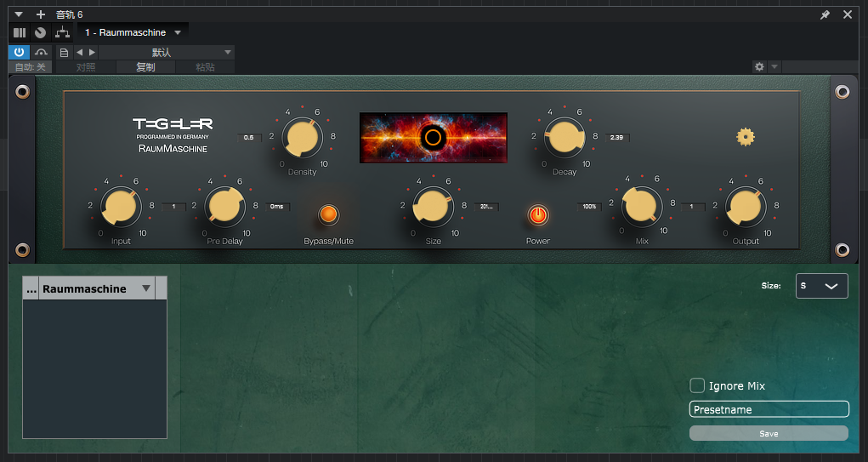Open the preset file document icon
The image size is (868, 462).
pyautogui.click(x=65, y=53)
